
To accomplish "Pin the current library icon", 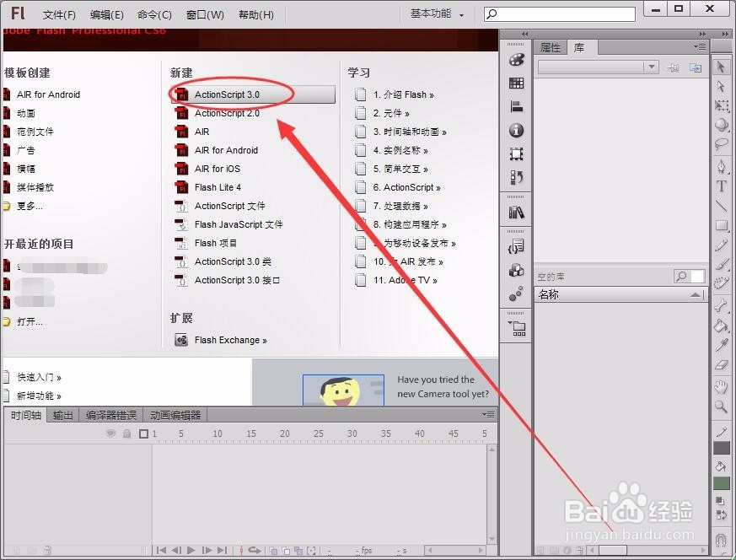I will pos(673,68).
